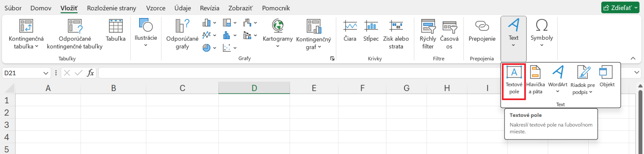The height and width of the screenshot is (154, 644).
Task: Select column D header
Action: point(254,88)
